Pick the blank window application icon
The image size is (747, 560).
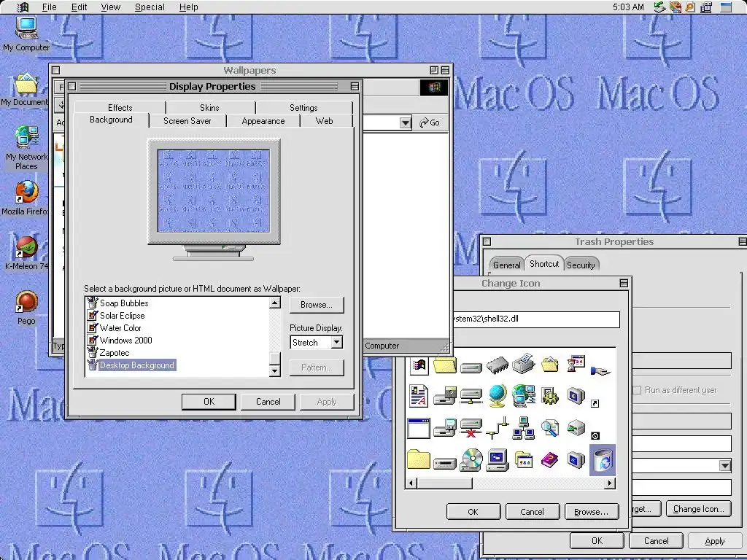[x=419, y=428]
